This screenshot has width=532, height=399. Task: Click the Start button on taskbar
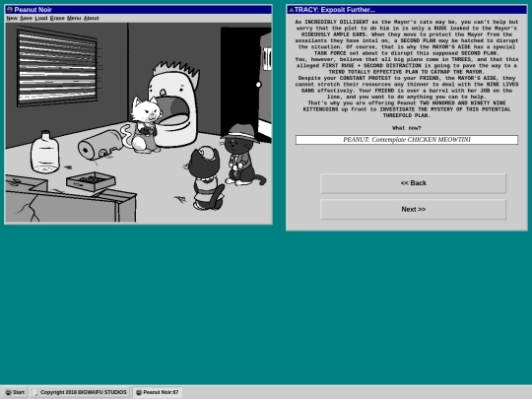pyautogui.click(x=15, y=392)
